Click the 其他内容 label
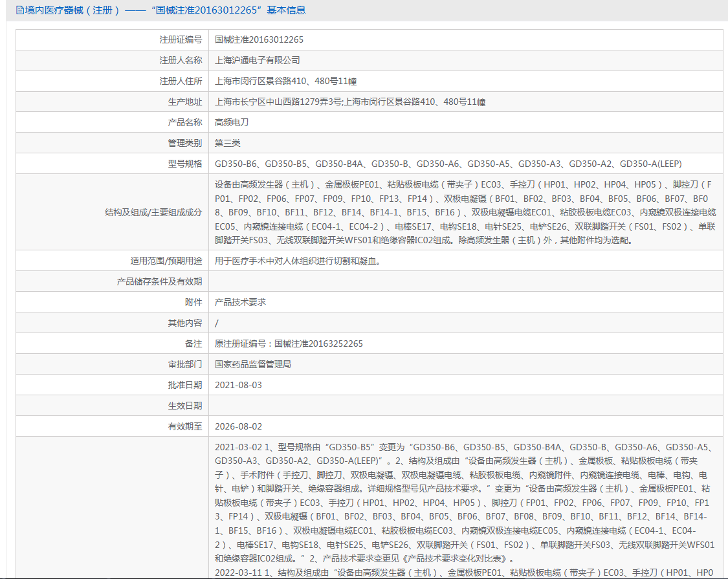Screen dimensions: 728x579 [x=185, y=323]
